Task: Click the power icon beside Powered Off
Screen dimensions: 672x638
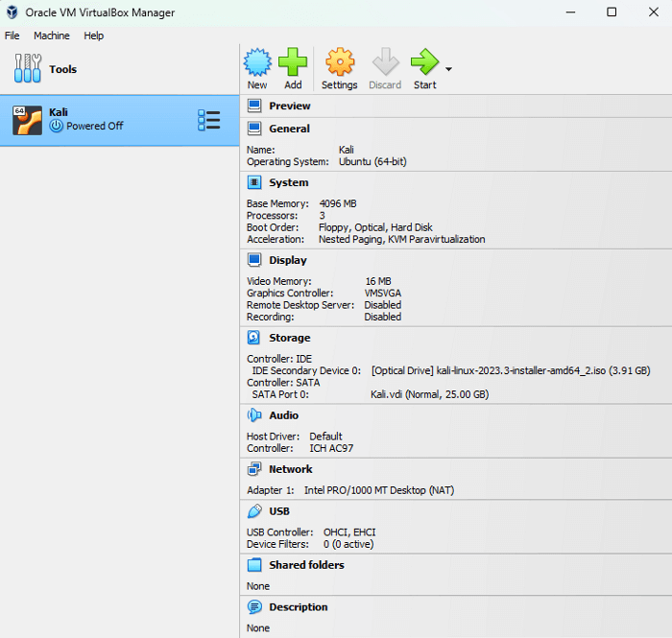Action: click(x=56, y=126)
